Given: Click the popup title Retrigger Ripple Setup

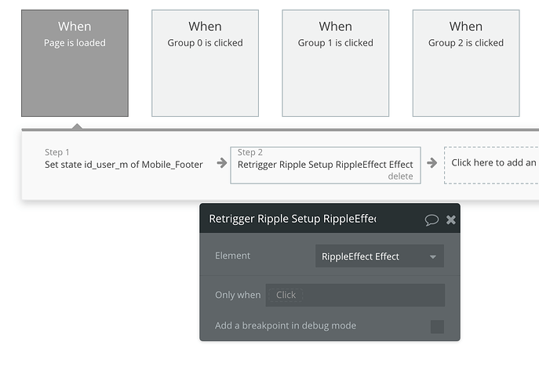Looking at the screenshot, I should (292, 219).
